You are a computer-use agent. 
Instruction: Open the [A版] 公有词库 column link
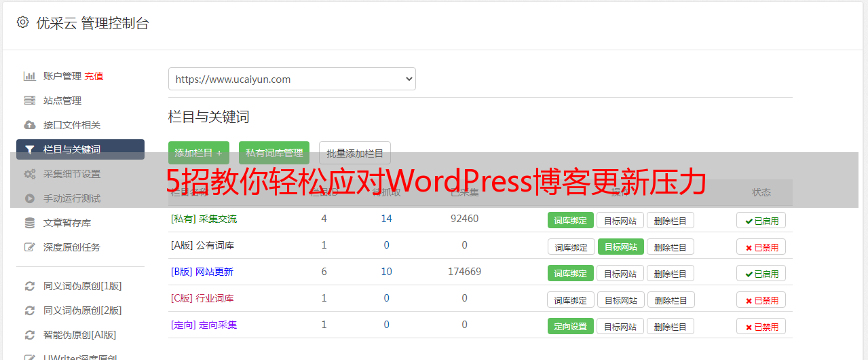coord(202,245)
